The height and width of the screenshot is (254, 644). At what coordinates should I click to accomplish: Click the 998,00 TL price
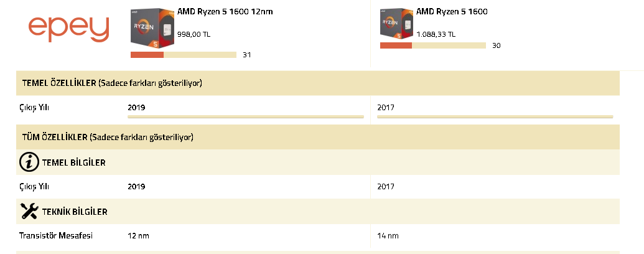pos(194,34)
